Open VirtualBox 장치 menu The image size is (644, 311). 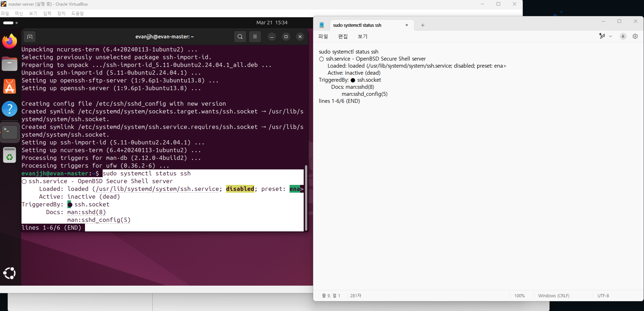point(61,13)
